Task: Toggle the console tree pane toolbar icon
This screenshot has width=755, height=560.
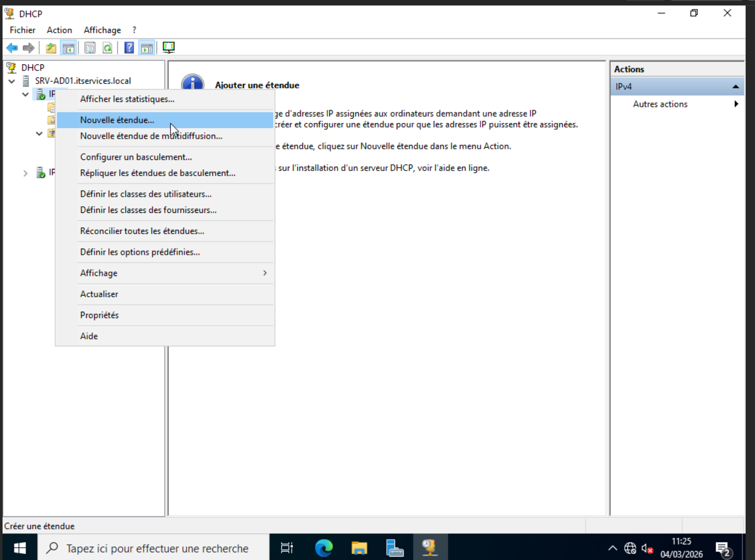Action: pos(68,48)
